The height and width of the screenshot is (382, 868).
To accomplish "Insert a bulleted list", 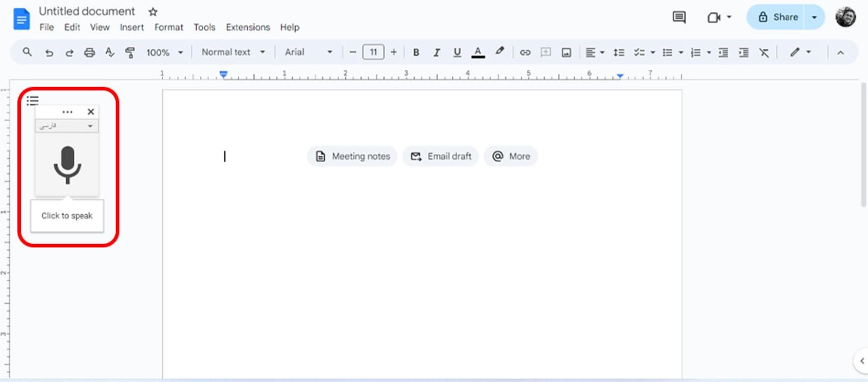I will click(x=667, y=52).
